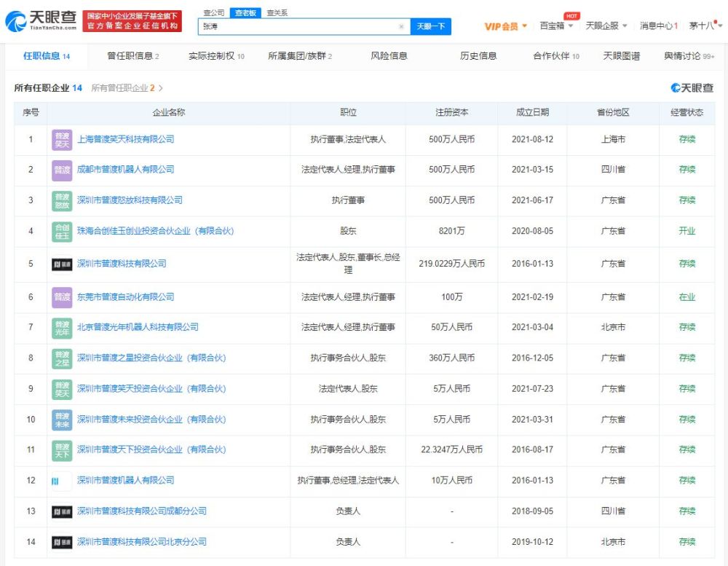The width and height of the screenshot is (728, 566).
Task: Open the 茅十八 user account menu
Action: click(705, 25)
